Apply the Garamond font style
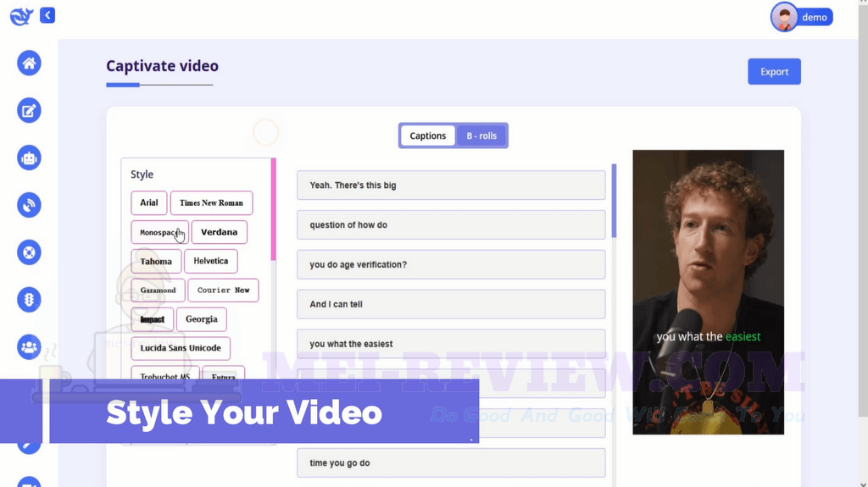Viewport: 868px width, 487px height. click(x=158, y=290)
